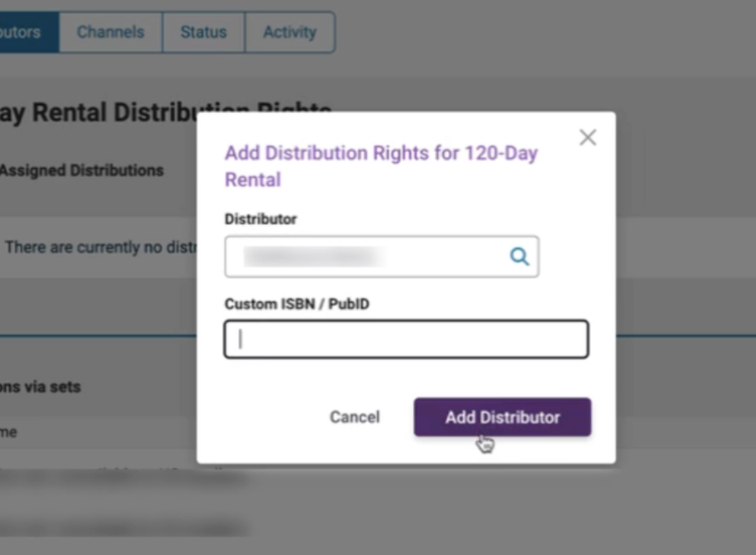This screenshot has height=555, width=756.
Task: Click the dialog title Add Distribution Rights
Action: tap(381, 166)
